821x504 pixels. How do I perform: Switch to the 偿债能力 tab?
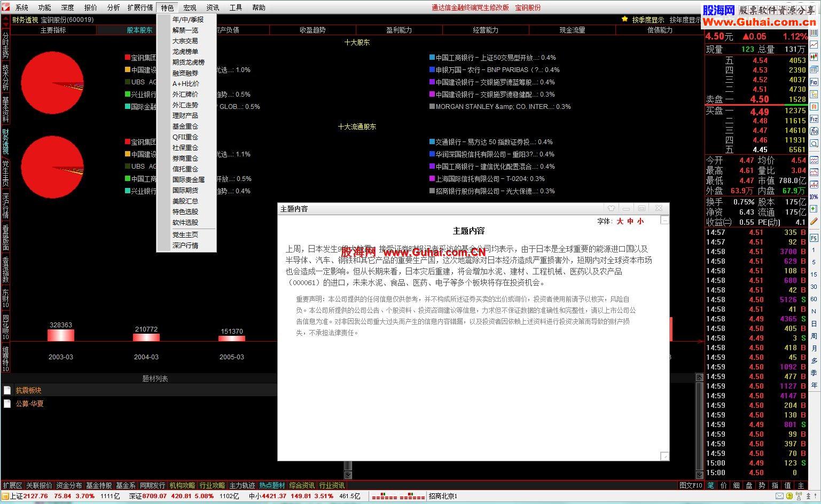point(660,30)
